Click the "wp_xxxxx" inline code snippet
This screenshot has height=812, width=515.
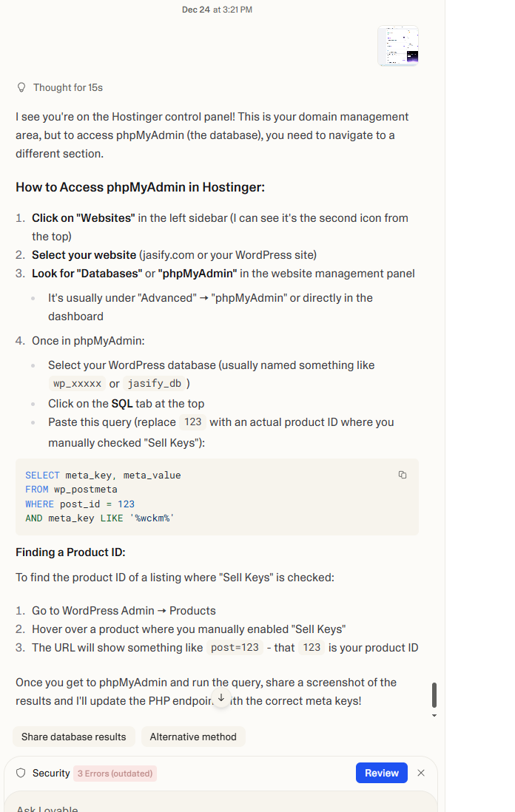click(77, 384)
